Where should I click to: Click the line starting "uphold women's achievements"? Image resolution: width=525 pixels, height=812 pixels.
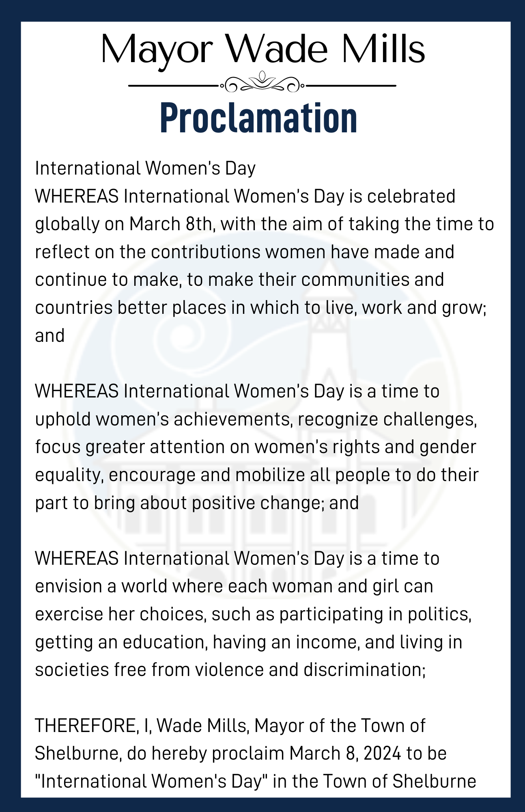pos(256,419)
